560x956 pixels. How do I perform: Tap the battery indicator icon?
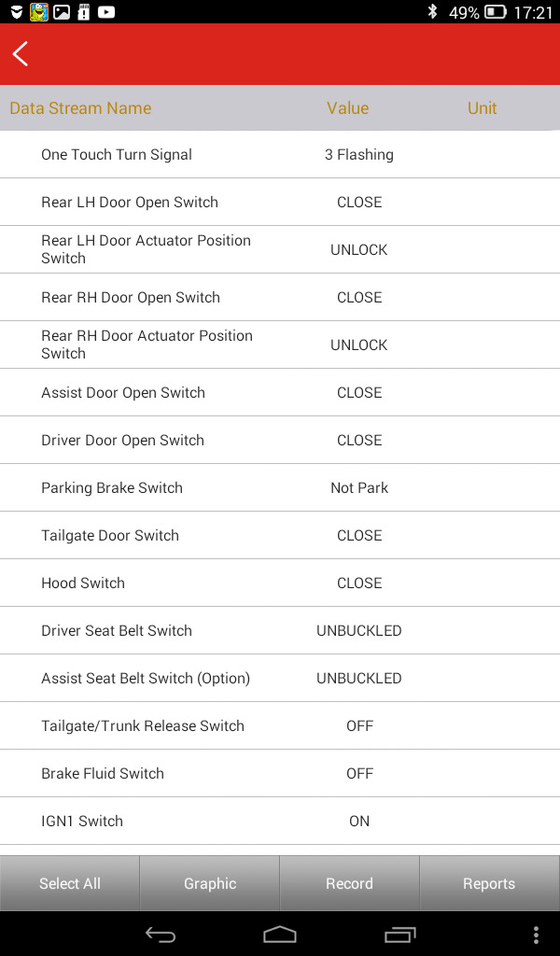(x=496, y=11)
